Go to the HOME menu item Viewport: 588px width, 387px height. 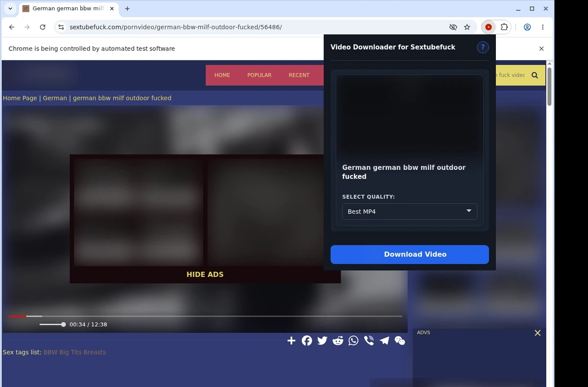[x=222, y=75]
